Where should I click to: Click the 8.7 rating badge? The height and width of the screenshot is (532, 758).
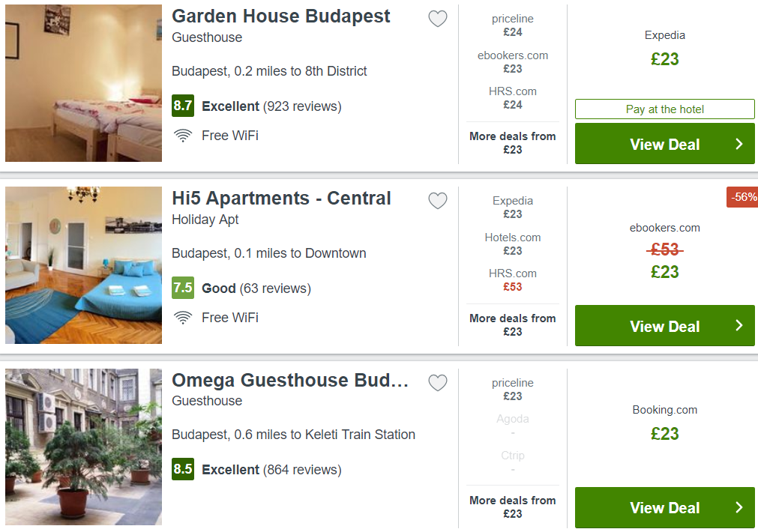[x=183, y=106]
